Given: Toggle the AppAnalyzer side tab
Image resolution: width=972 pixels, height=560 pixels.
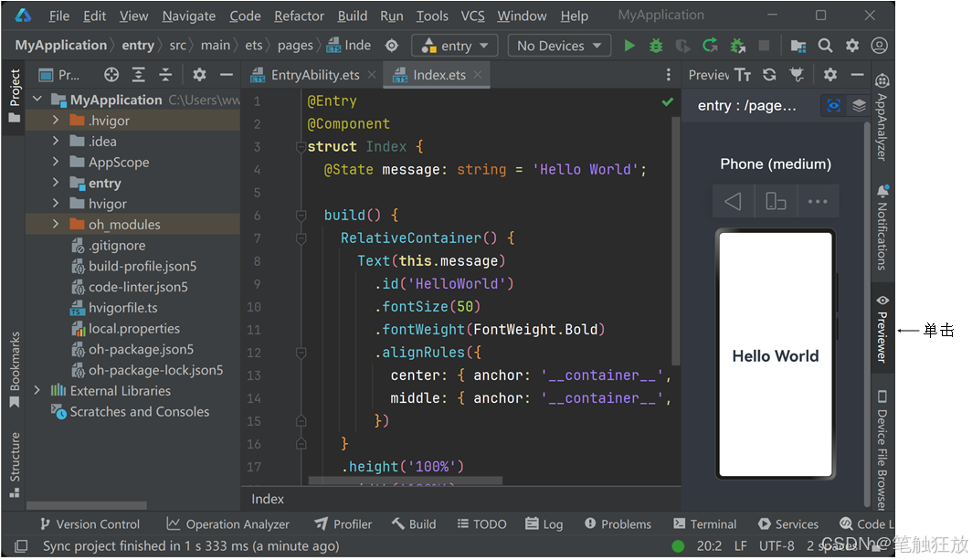Looking at the screenshot, I should click(x=882, y=118).
